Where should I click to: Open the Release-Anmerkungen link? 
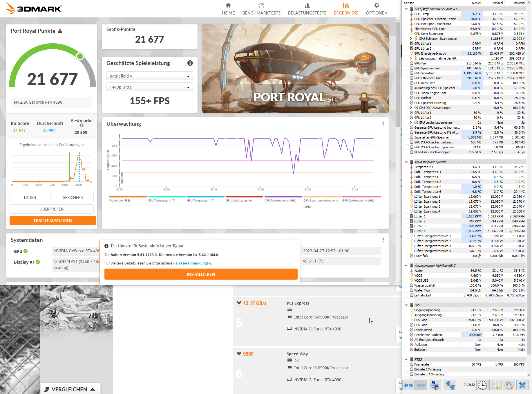(x=192, y=263)
